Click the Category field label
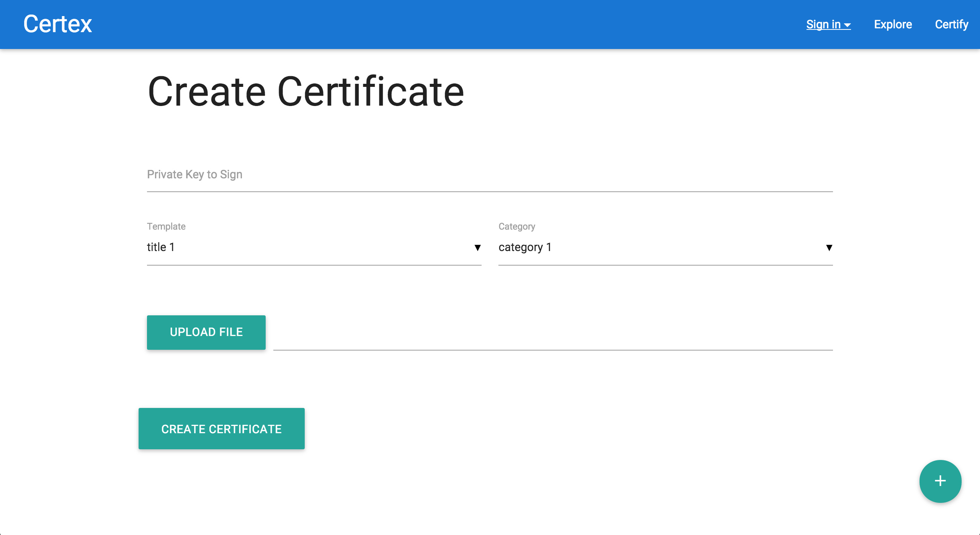This screenshot has height=535, width=980. (x=517, y=227)
